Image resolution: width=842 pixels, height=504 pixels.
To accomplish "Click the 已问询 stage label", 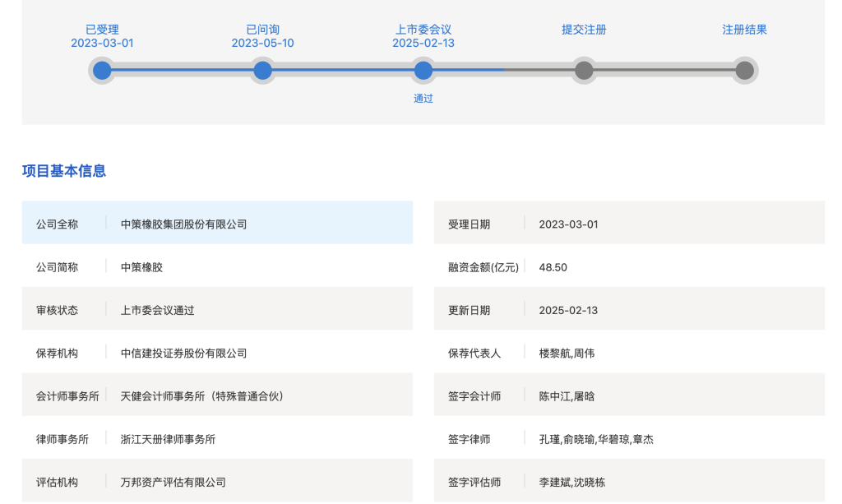I will pyautogui.click(x=262, y=29).
